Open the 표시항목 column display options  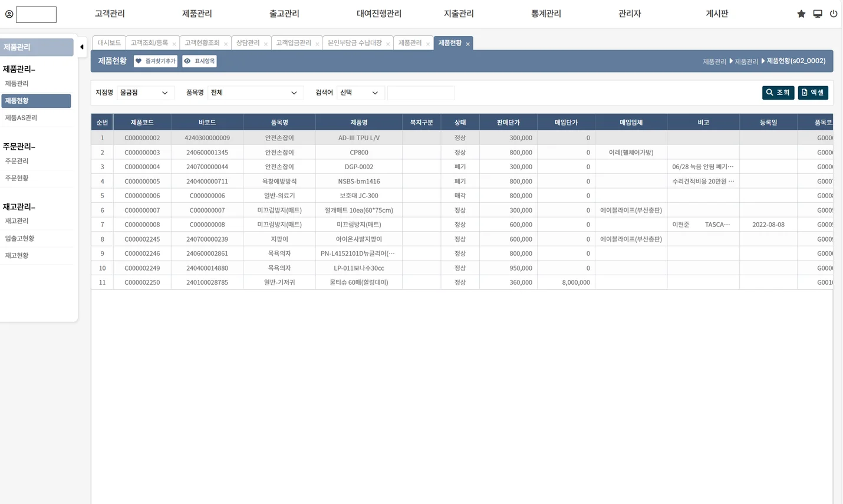tap(199, 61)
